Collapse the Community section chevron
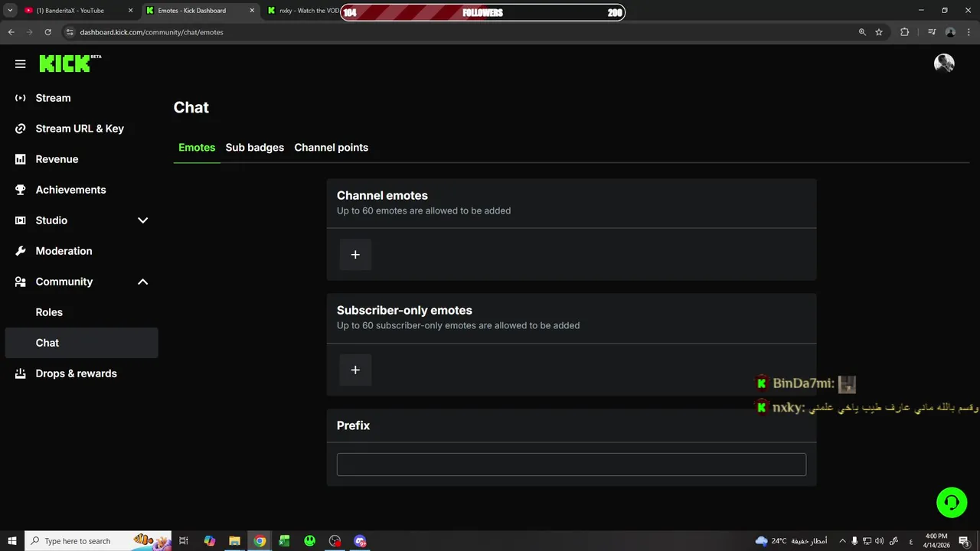The image size is (980, 551). tap(142, 282)
